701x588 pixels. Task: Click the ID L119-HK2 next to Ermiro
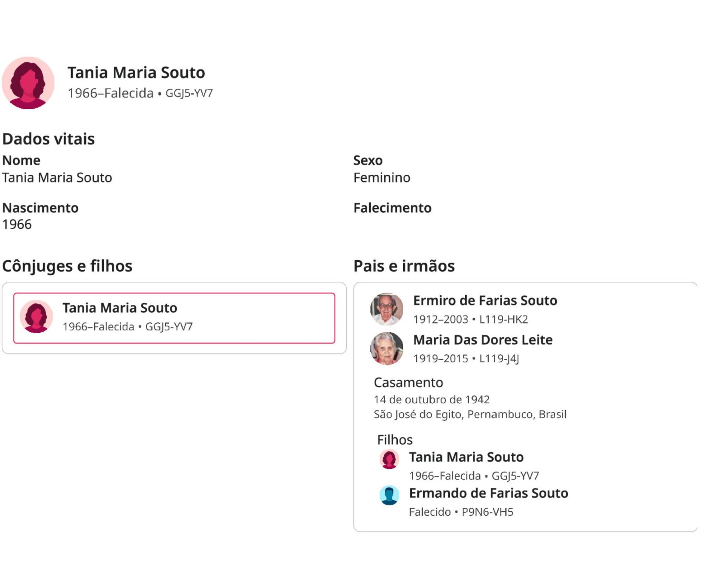coord(503,319)
